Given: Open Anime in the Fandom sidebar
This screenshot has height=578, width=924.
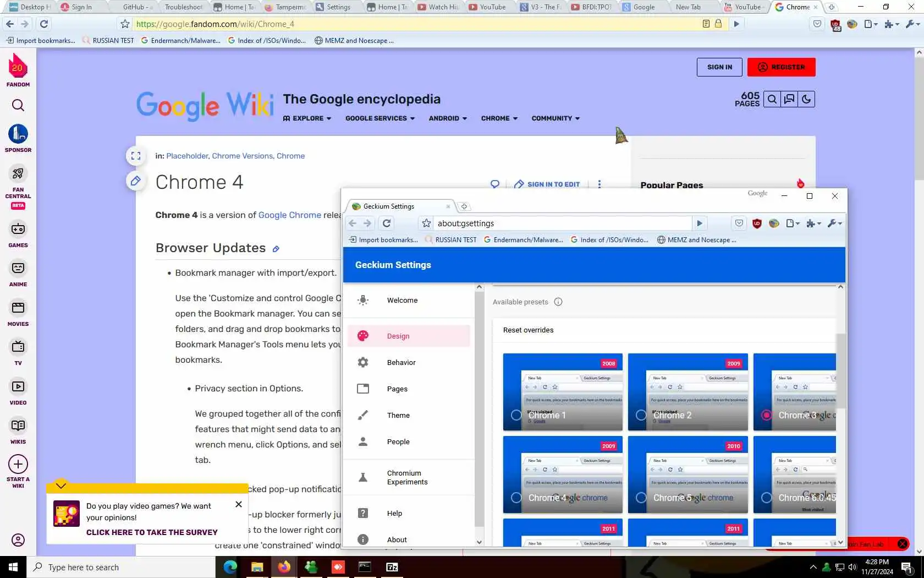Looking at the screenshot, I should [x=18, y=274].
